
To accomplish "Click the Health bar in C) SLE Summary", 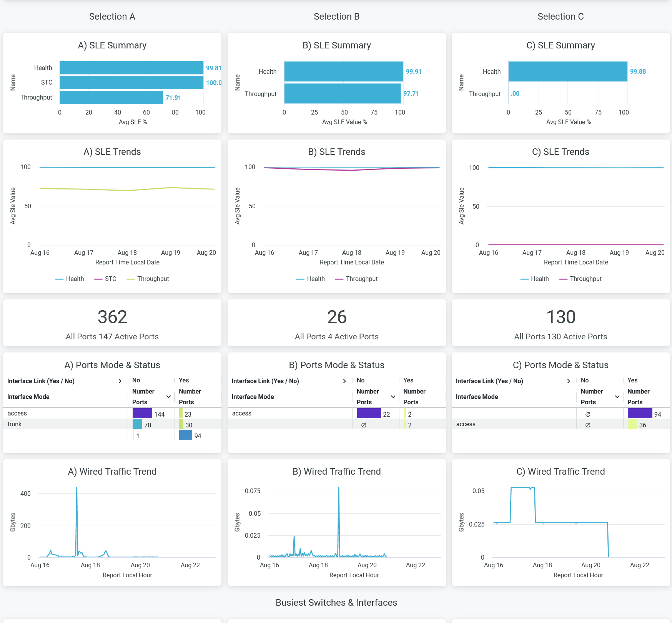I will (x=568, y=71).
